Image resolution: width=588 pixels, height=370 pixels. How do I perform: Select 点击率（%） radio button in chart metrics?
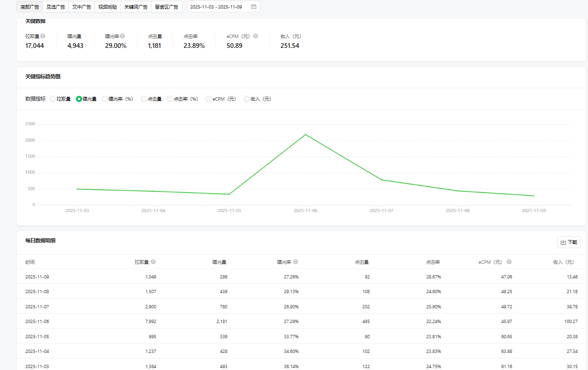tap(170, 99)
